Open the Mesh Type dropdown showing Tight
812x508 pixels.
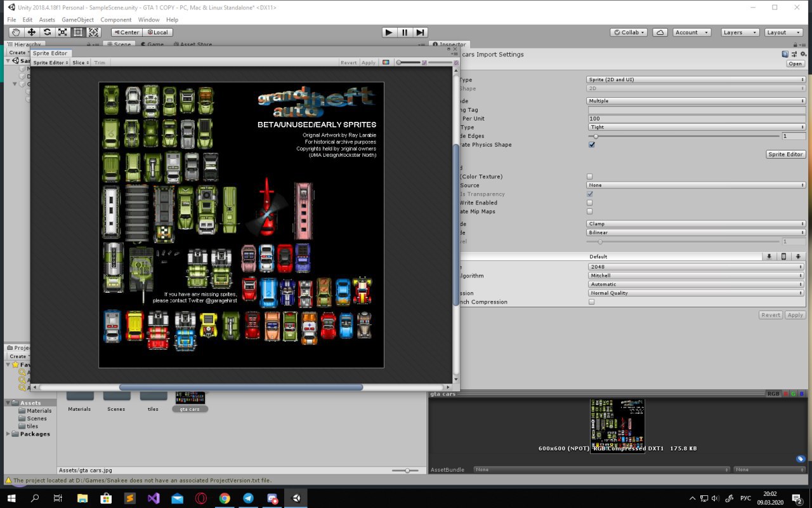tap(697, 127)
